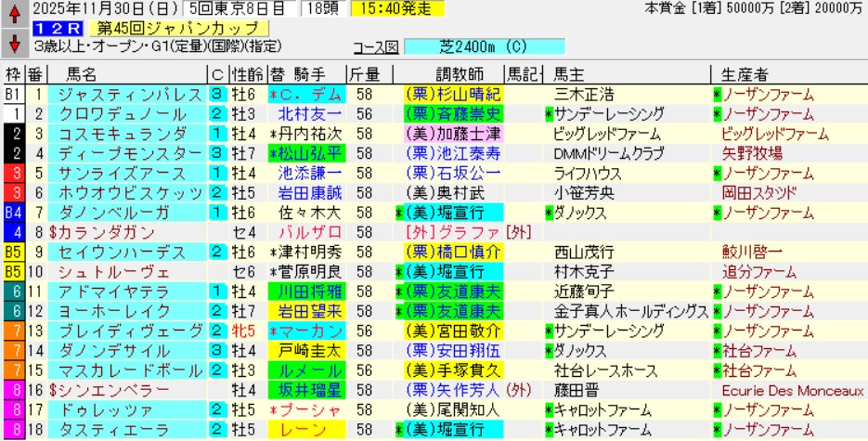Screen dimensions: 868x441
Task: Click the blue 12R race number badge
Action: click(x=54, y=28)
